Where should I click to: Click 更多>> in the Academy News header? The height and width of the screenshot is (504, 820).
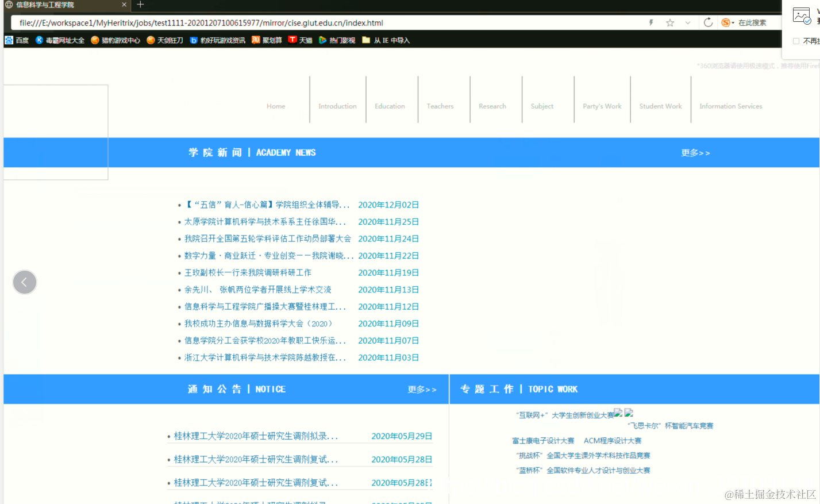695,153
